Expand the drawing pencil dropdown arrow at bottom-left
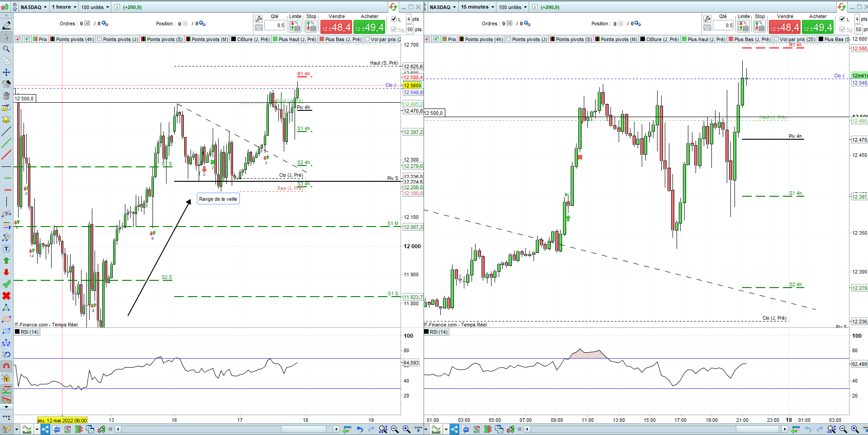The image size is (868, 435). (16, 429)
